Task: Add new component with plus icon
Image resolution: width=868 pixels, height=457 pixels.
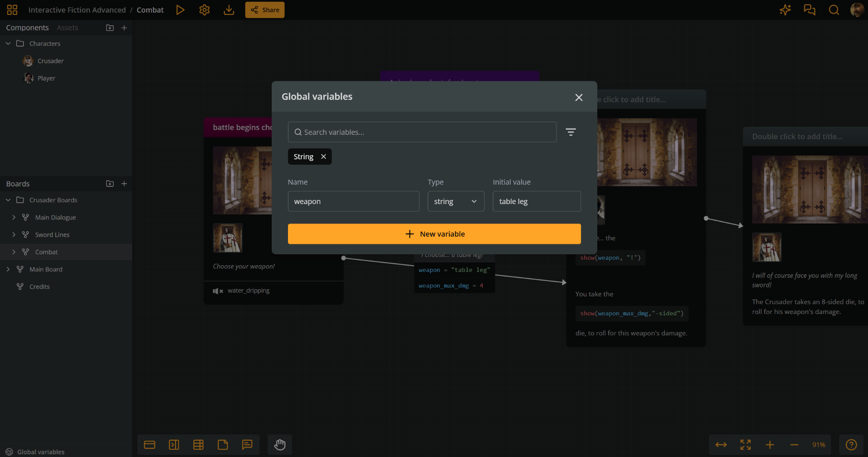Action: coord(124,28)
